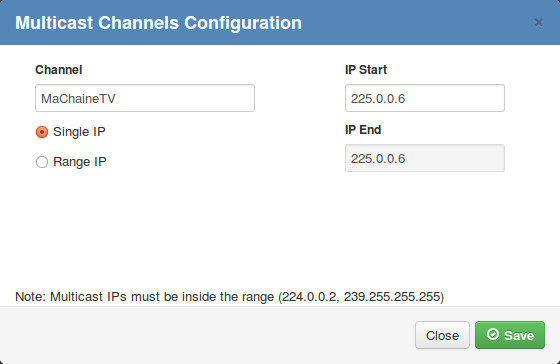The image size is (560, 364).
Task: Click the Multicast Channels Configuration title
Action: (158, 23)
